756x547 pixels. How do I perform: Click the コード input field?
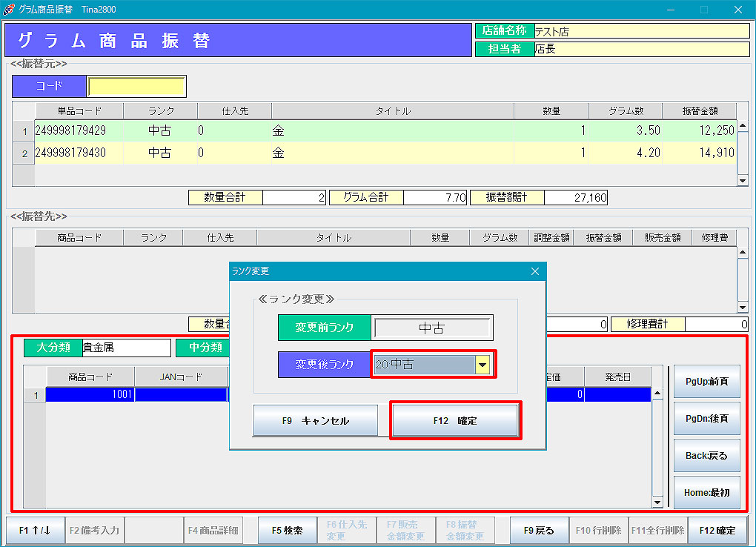136,86
